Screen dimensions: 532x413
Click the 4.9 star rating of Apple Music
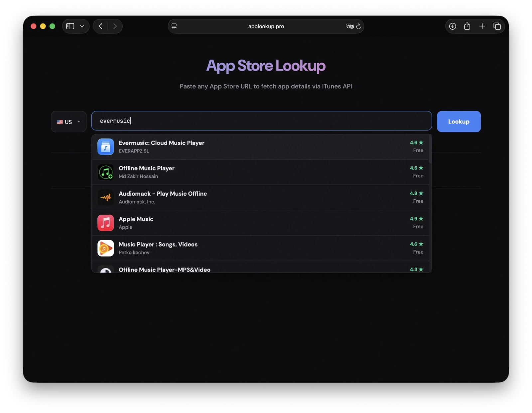pos(417,219)
